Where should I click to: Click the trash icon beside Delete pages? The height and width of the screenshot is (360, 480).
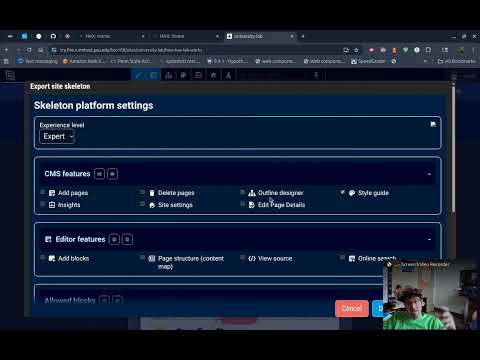click(152, 193)
